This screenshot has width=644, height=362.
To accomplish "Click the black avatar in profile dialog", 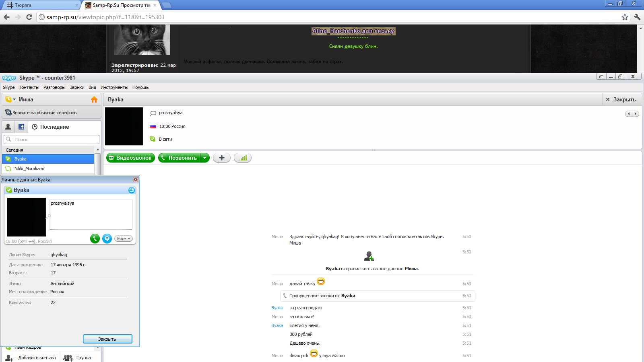I will (27, 217).
